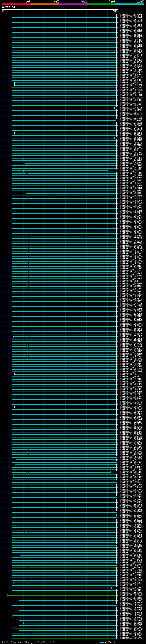Click the green ~80% identity legend segment
This screenshot has width=146, height=644.
(101, 4)
